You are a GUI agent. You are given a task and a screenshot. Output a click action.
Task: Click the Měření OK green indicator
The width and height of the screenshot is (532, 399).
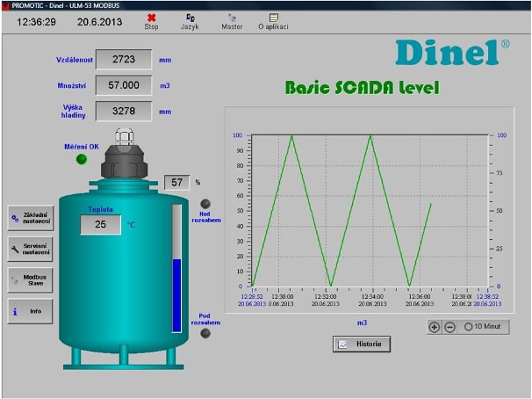(x=82, y=159)
